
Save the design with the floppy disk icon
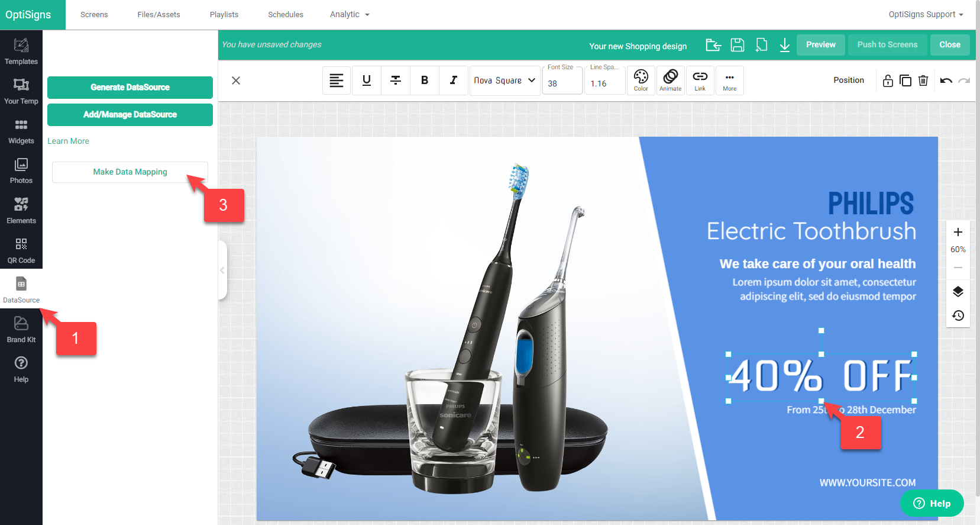click(x=737, y=45)
